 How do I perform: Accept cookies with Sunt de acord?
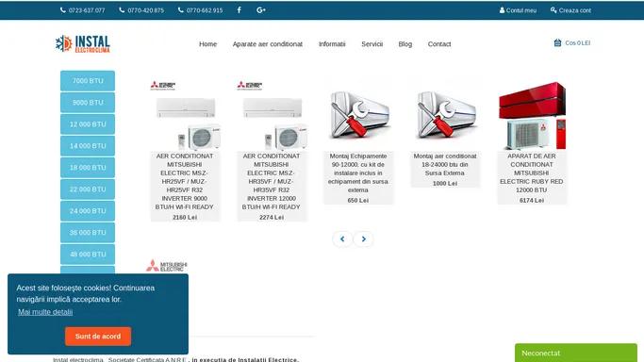[x=98, y=337]
